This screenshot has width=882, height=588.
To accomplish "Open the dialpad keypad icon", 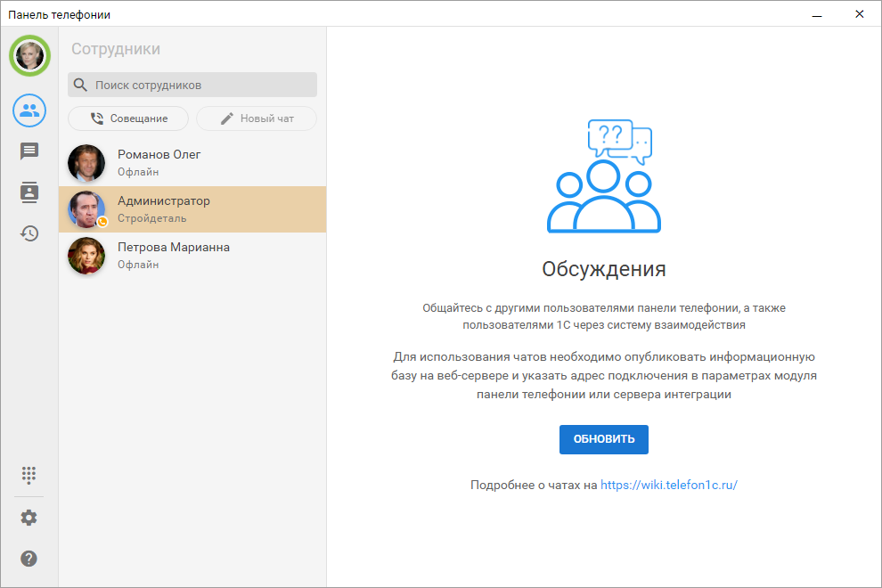I will pos(29,474).
